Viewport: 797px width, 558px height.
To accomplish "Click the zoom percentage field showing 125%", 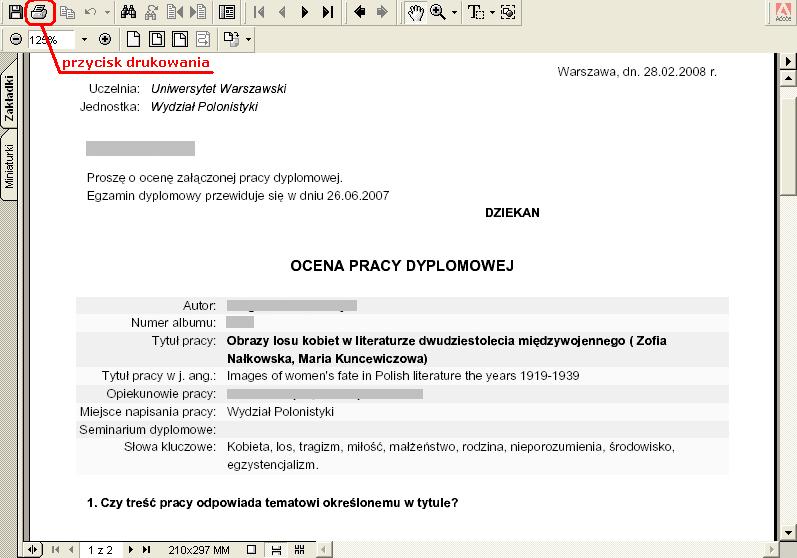I will click(x=51, y=40).
